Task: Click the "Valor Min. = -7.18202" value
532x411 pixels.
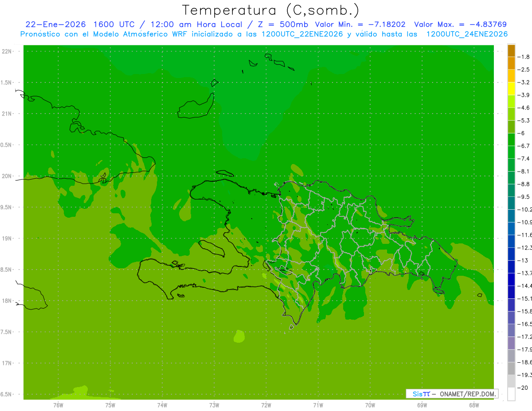Action: pyautogui.click(x=360, y=24)
